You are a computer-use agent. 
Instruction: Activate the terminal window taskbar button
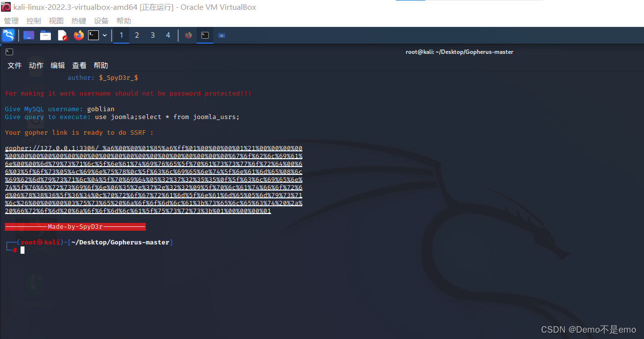point(205,35)
